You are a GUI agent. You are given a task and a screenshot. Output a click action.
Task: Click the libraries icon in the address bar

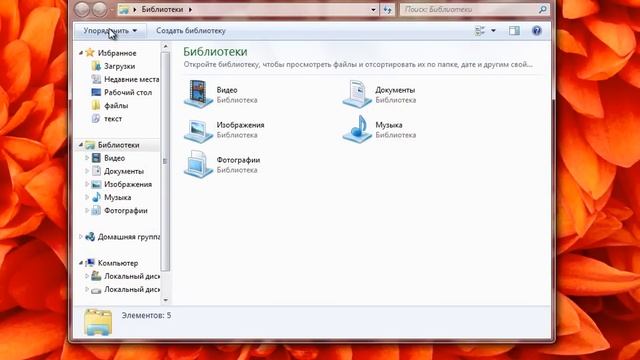(x=124, y=9)
